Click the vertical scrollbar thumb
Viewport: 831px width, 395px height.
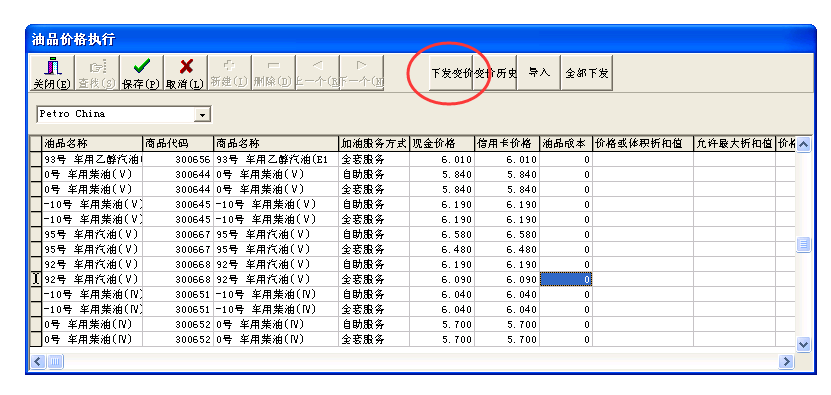pyautogui.click(x=803, y=244)
